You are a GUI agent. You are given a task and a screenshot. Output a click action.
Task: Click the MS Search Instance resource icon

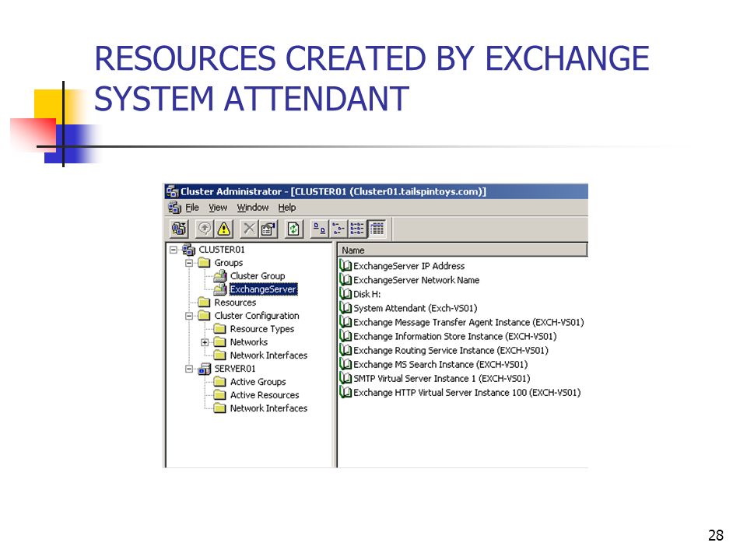point(345,364)
